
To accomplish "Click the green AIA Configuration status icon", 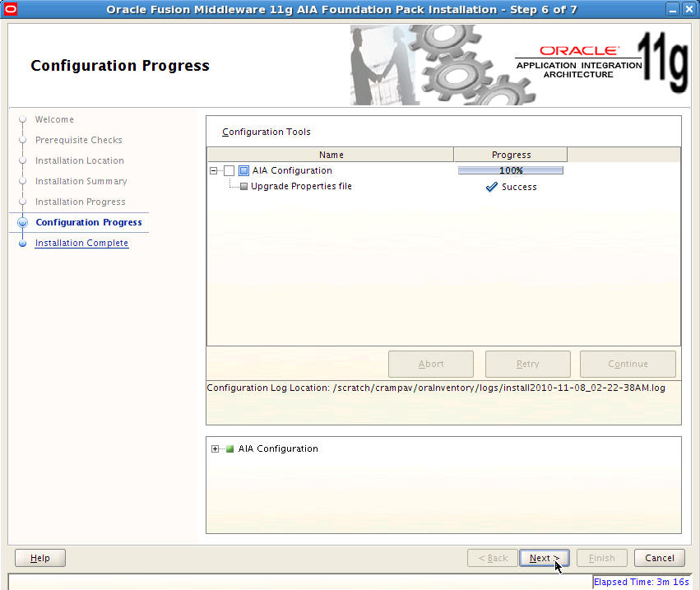I will tap(229, 448).
